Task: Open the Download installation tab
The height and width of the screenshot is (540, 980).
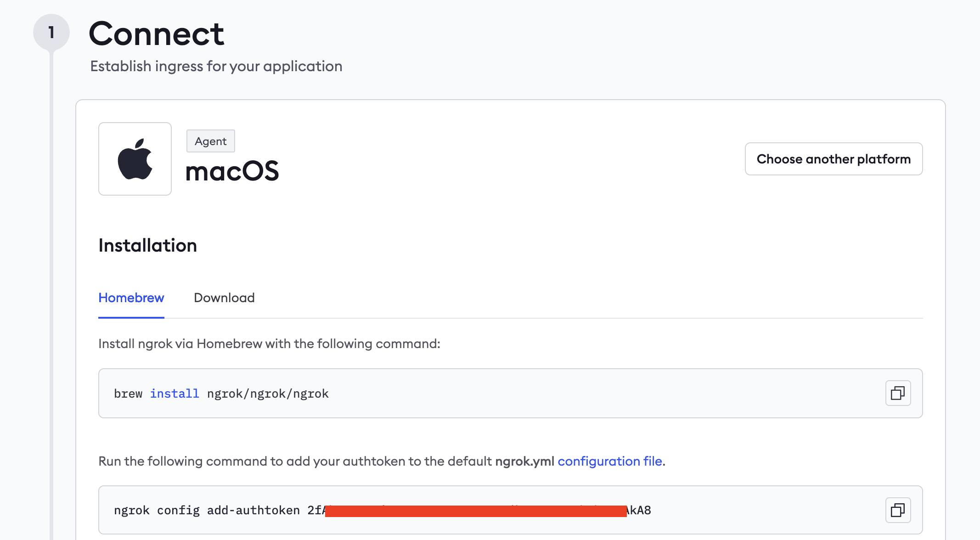Action: (x=224, y=298)
